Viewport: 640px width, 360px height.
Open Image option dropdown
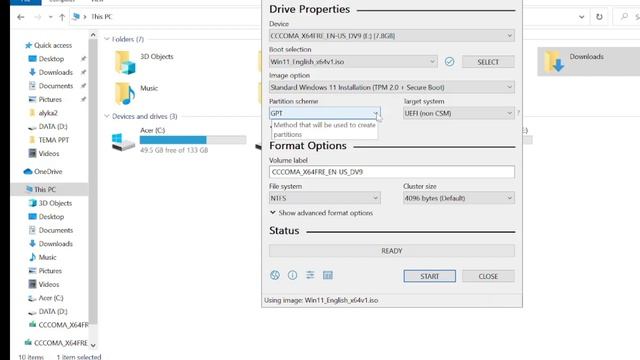click(391, 87)
